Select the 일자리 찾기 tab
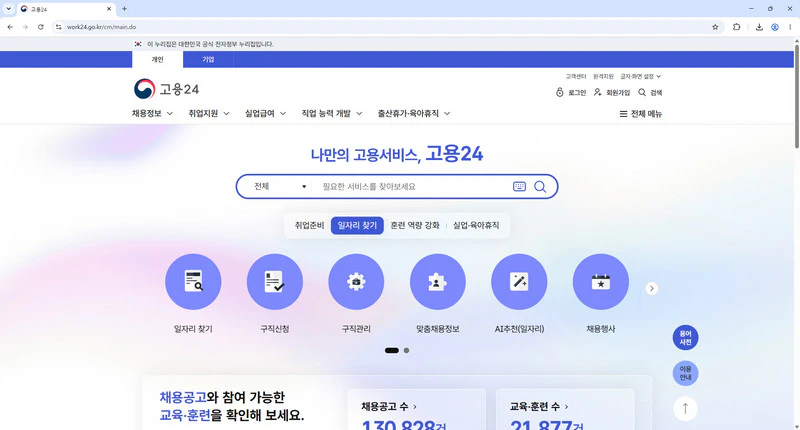 (357, 225)
